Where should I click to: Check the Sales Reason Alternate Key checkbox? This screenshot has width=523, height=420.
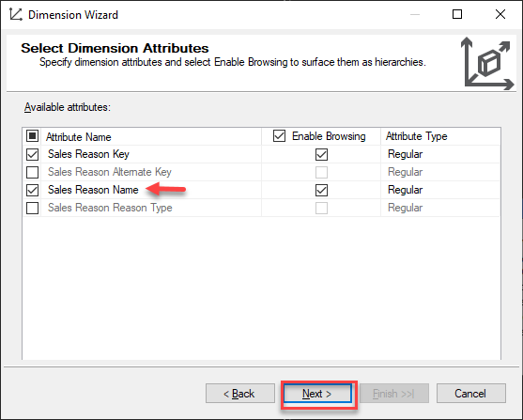[32, 172]
